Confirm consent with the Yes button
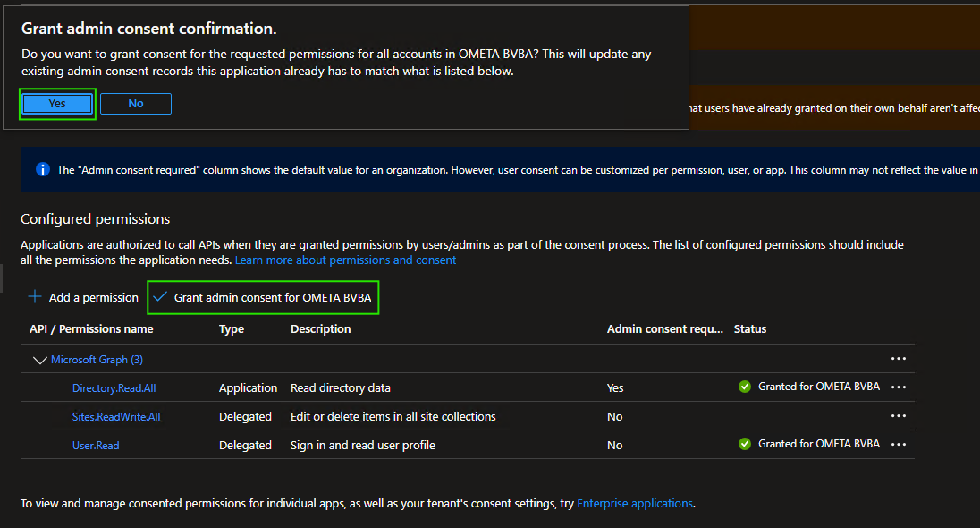The height and width of the screenshot is (528, 980). (x=57, y=104)
